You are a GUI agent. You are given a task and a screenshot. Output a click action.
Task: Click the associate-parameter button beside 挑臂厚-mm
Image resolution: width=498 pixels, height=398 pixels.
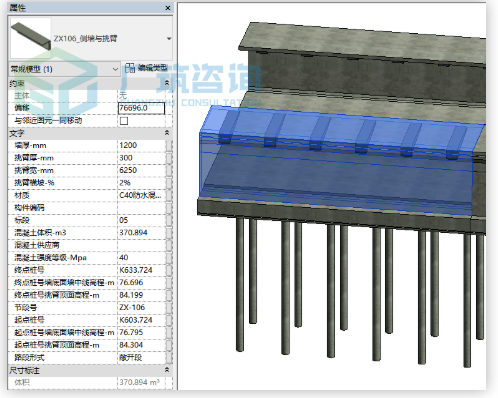click(x=169, y=158)
